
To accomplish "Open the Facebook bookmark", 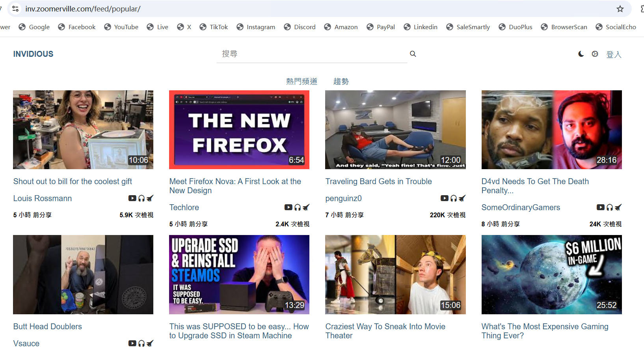I will pos(77,27).
